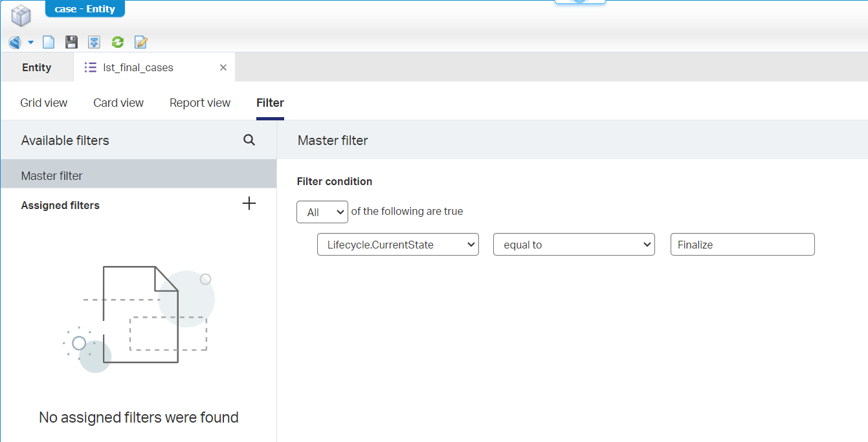Expand the All condition dropdown
The width and height of the screenshot is (868, 442).
point(322,212)
